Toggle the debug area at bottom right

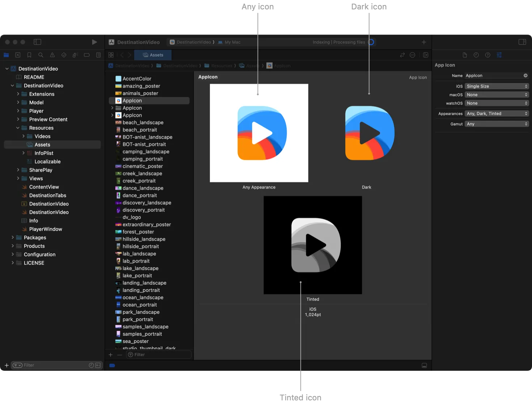(x=424, y=366)
